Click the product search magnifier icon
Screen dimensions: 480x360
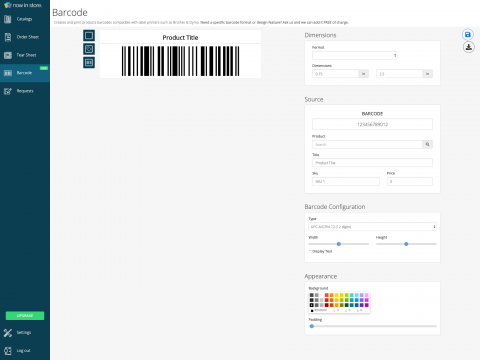pos(427,144)
